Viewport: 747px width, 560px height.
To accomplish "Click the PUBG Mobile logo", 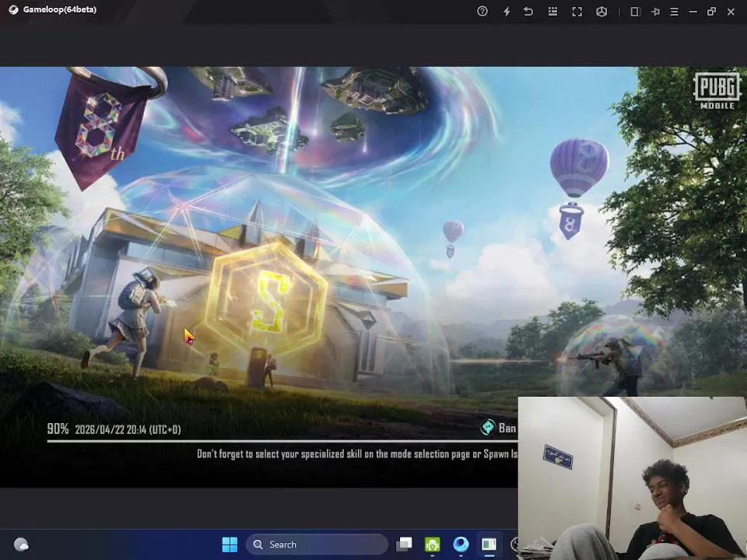I will pyautogui.click(x=717, y=90).
